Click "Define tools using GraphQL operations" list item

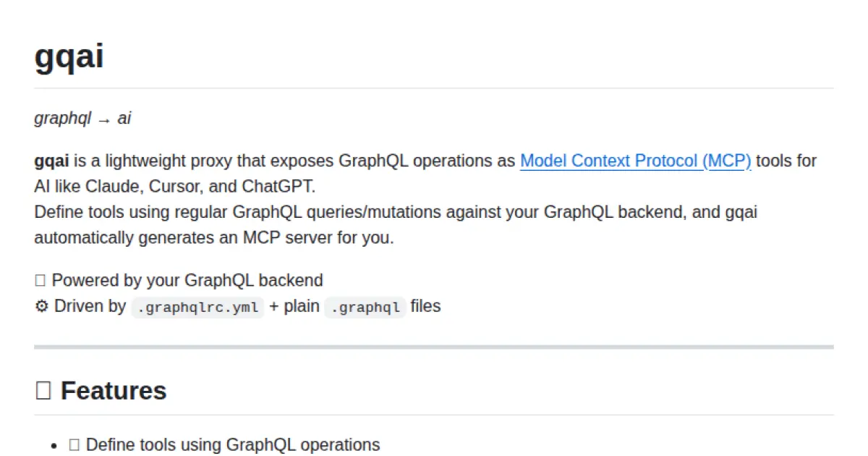coord(232,444)
